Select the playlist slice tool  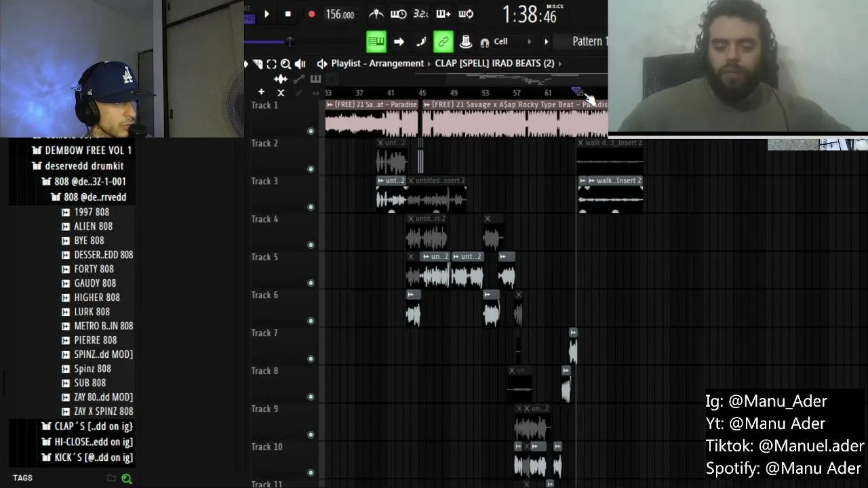pos(258,64)
